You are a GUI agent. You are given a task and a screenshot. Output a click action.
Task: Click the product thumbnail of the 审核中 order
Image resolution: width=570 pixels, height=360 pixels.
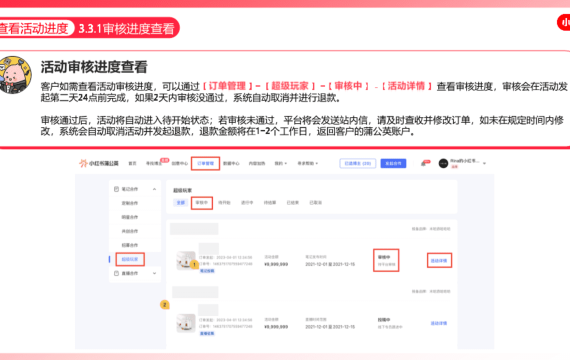coord(186,260)
